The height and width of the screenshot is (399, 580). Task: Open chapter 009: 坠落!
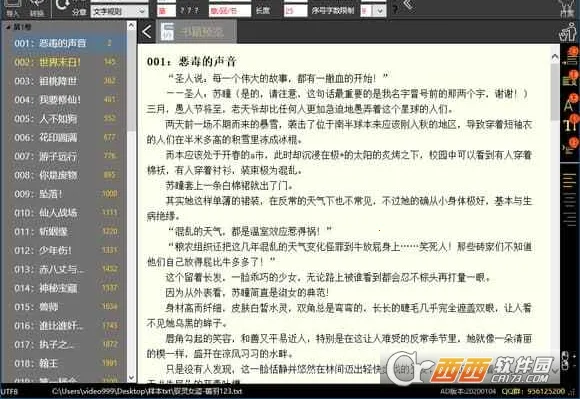coord(63,194)
